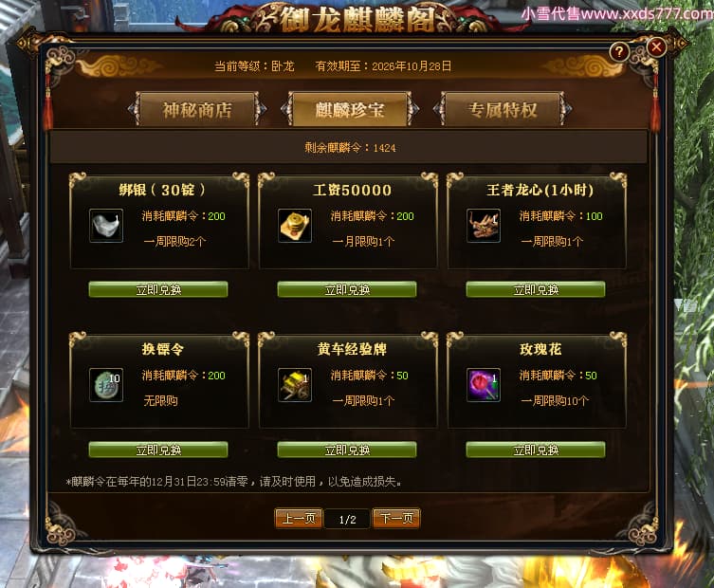The width and height of the screenshot is (714, 588).
Task: Click the dragon heart item icon
Action: [484, 226]
